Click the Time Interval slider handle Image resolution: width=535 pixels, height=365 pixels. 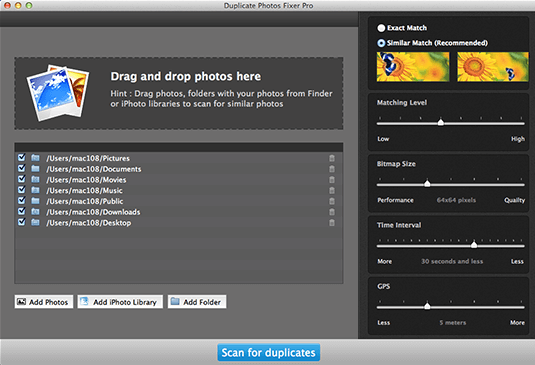click(474, 245)
